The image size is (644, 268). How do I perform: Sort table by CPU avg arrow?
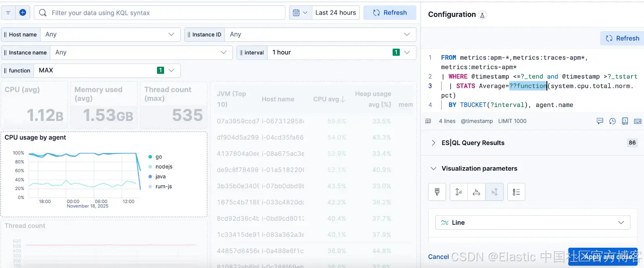pos(343,99)
